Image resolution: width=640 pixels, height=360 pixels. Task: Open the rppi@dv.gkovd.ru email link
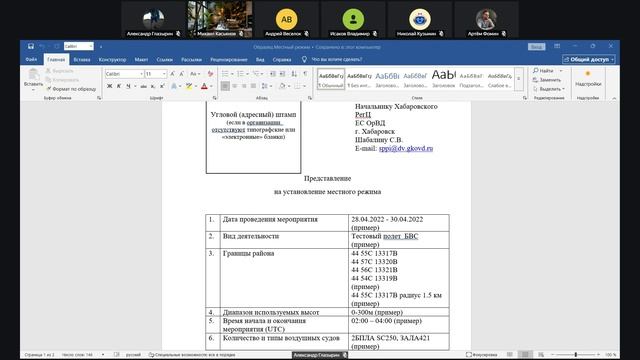[406, 148]
